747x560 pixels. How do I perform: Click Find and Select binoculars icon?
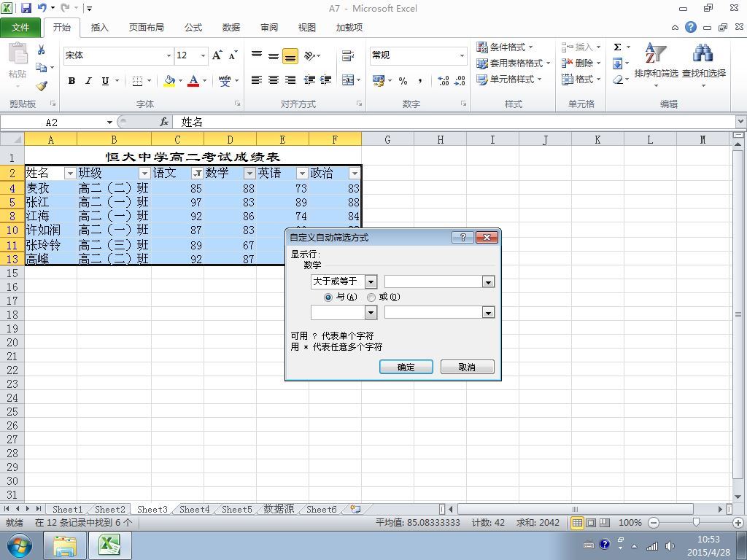[x=704, y=53]
